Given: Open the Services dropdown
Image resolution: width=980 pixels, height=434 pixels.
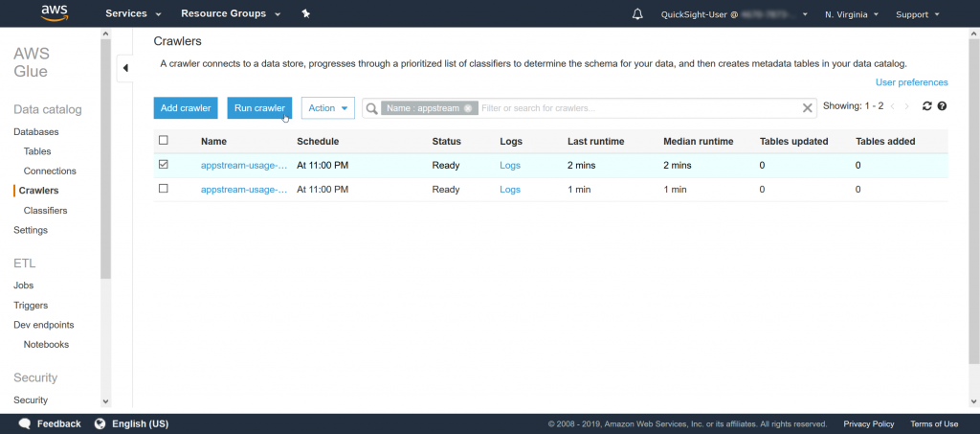Looking at the screenshot, I should tap(133, 13).
